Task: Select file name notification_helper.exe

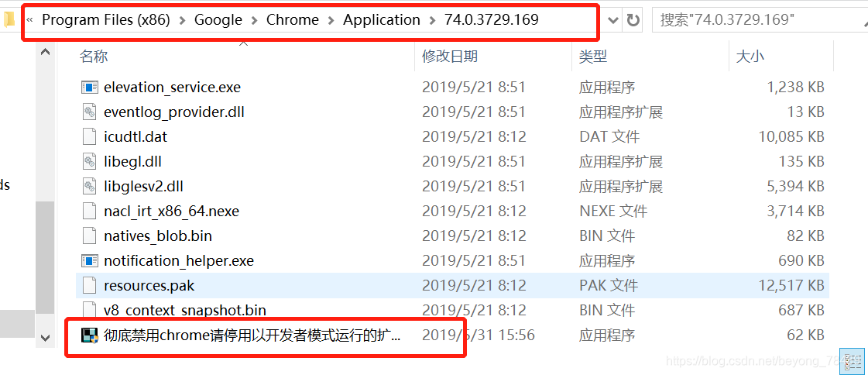Action: [179, 260]
